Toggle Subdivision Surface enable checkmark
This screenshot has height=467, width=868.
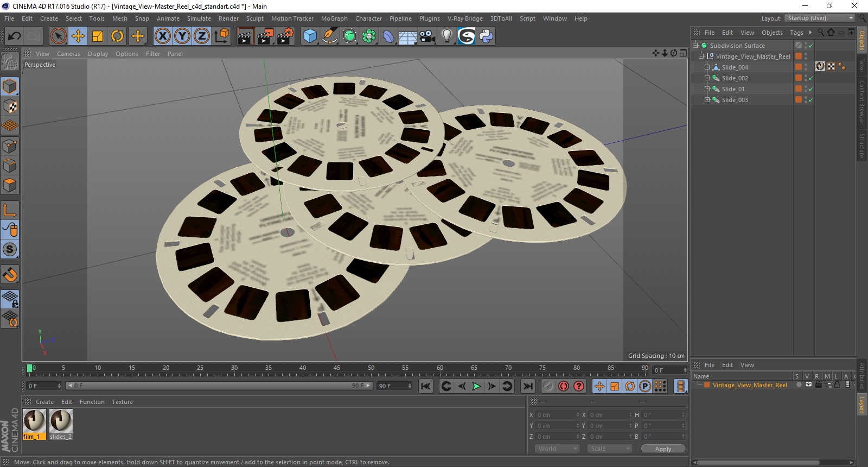coord(811,46)
